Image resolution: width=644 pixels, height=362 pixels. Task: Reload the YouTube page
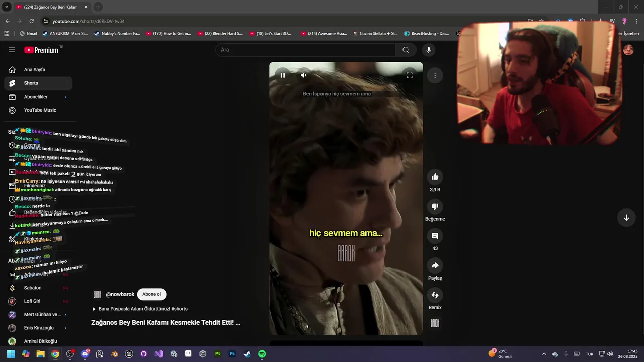coord(31,21)
